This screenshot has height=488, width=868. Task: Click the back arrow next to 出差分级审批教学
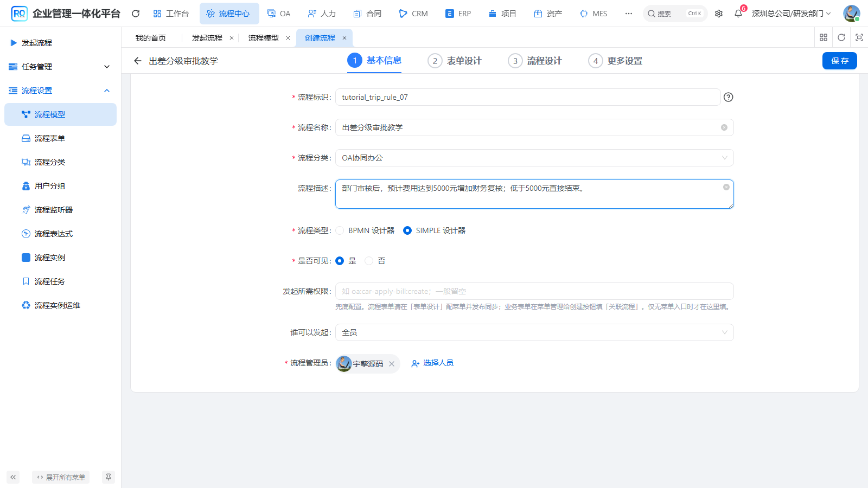[x=138, y=61]
